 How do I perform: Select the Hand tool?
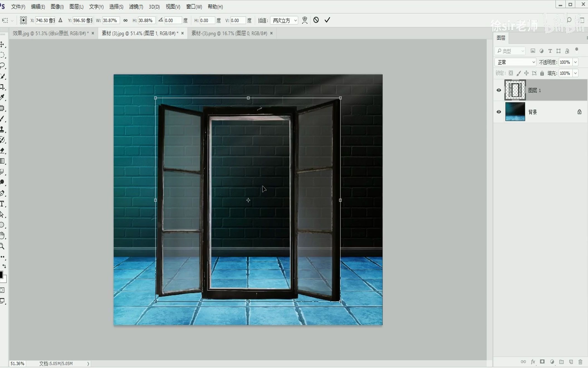pos(2,236)
